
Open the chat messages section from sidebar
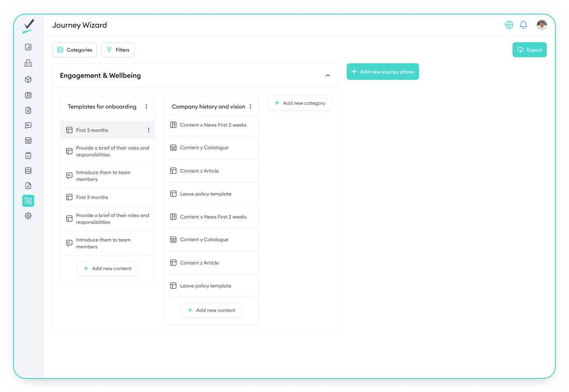coord(28,126)
